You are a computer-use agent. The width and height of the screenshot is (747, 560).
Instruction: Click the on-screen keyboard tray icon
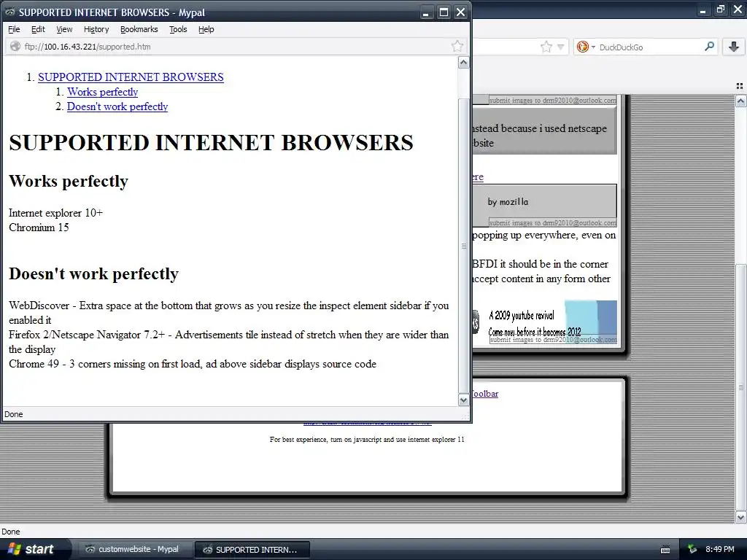[665, 550]
